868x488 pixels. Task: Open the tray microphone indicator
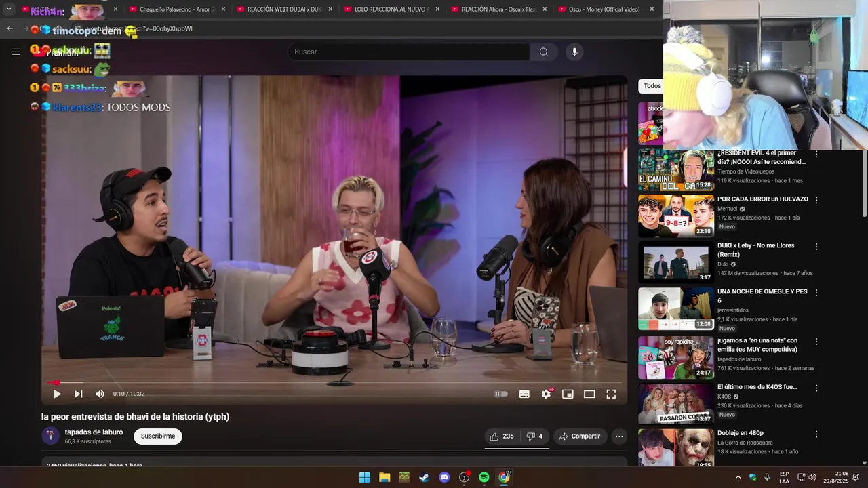pos(767,477)
